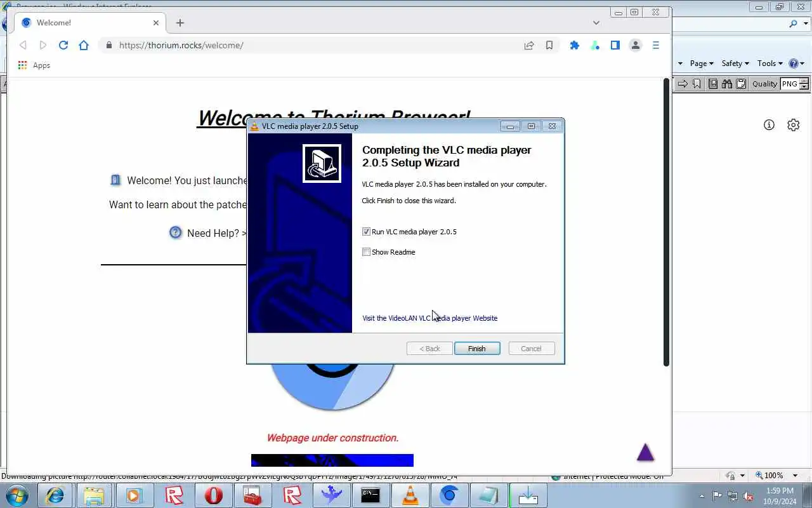Toggle the Thorium side panel icon
Viewport: 812px width, 508px height.
pyautogui.click(x=615, y=45)
